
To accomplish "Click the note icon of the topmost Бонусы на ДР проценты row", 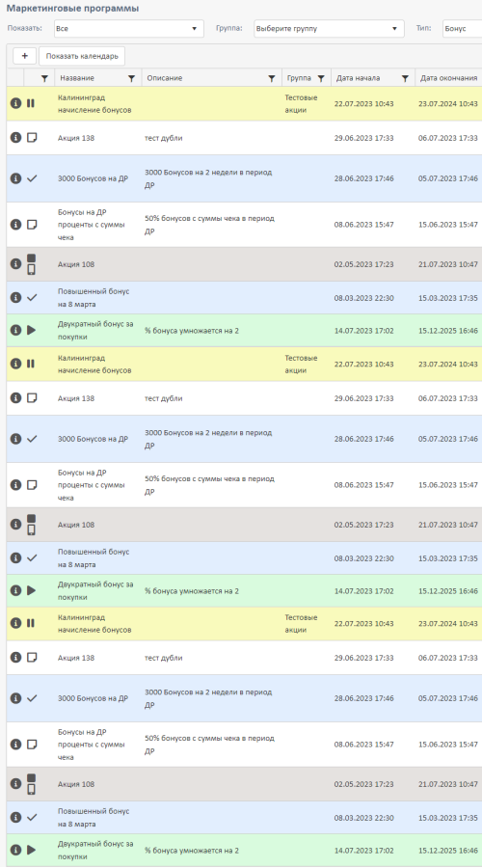I will (32, 224).
